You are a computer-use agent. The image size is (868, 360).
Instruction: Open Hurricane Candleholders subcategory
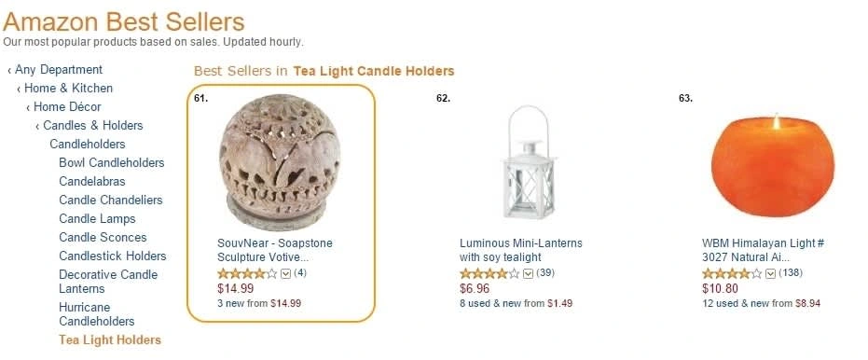coord(97,314)
